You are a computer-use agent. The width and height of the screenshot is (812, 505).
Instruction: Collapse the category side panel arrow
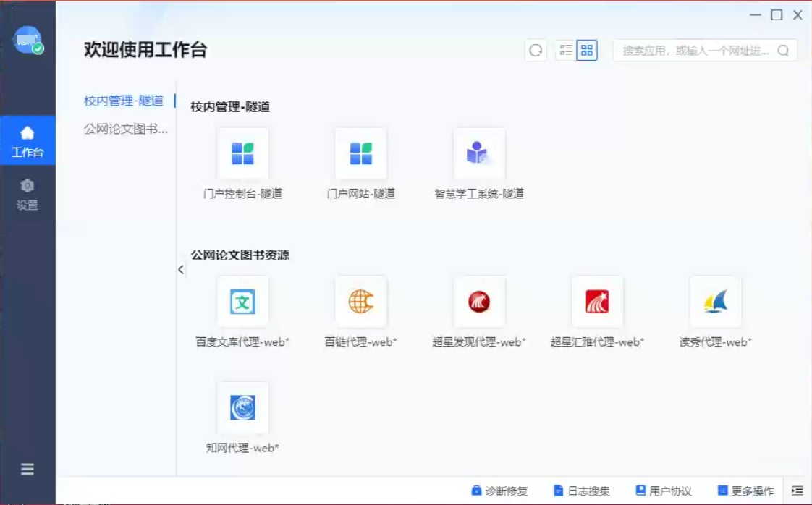click(x=181, y=270)
